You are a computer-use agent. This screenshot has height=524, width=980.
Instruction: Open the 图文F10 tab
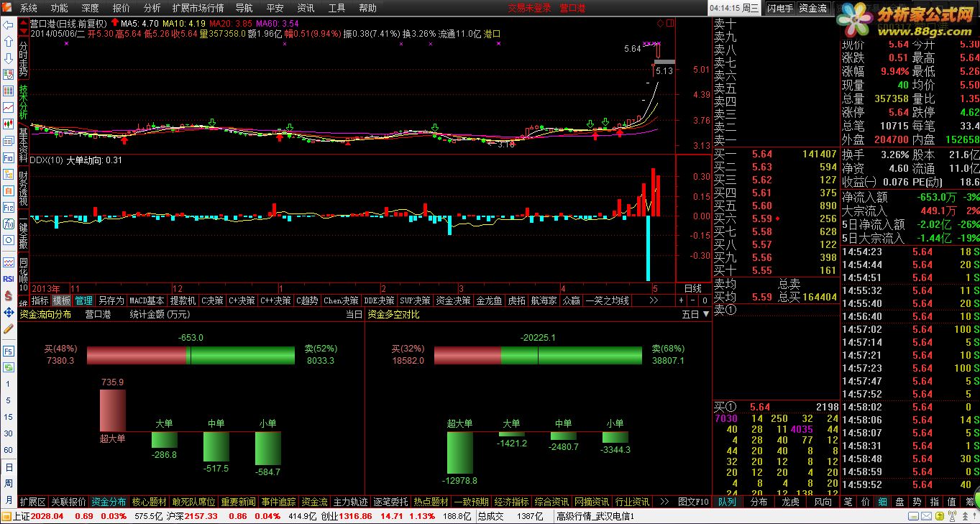tap(694, 502)
